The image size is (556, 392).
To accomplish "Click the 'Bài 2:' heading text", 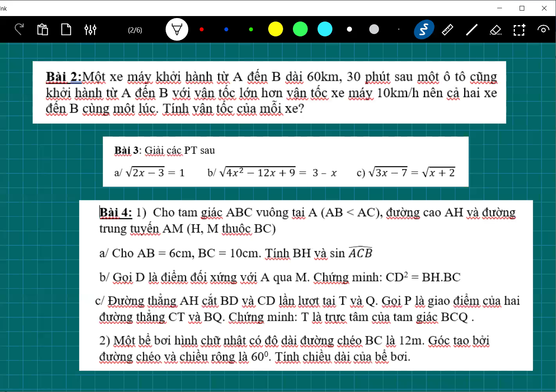I will click(x=64, y=77).
